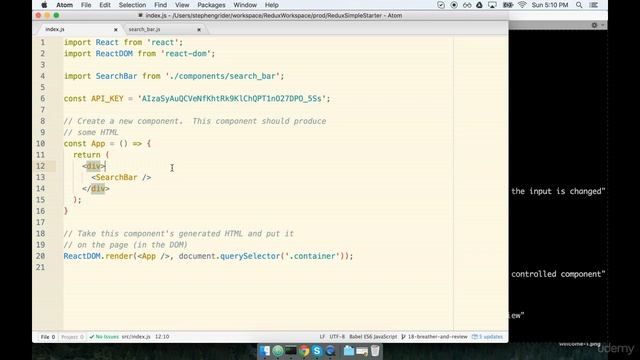Click the gear icon in the terminal window
The image size is (640, 360).
[594, 25]
